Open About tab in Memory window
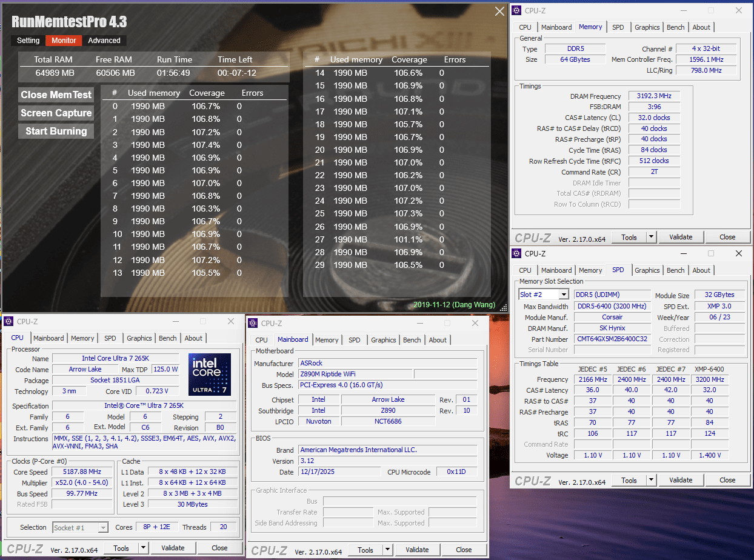Viewport: 754px width, 560px height. coord(701,27)
